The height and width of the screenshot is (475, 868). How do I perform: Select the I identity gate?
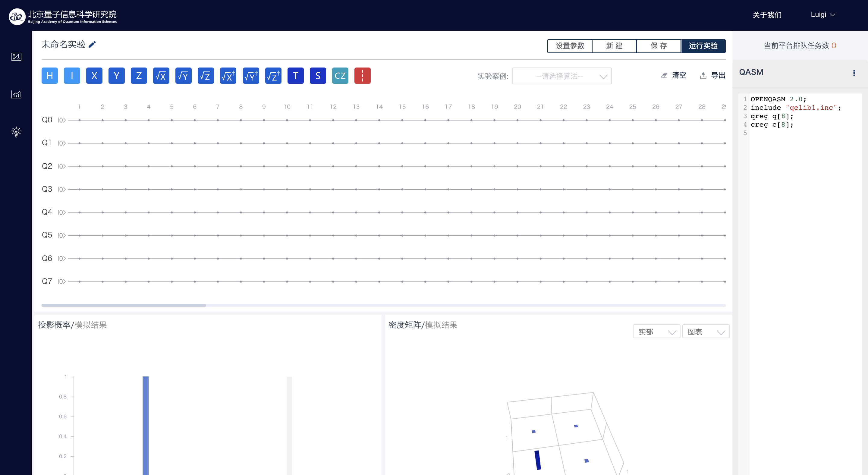tap(72, 75)
